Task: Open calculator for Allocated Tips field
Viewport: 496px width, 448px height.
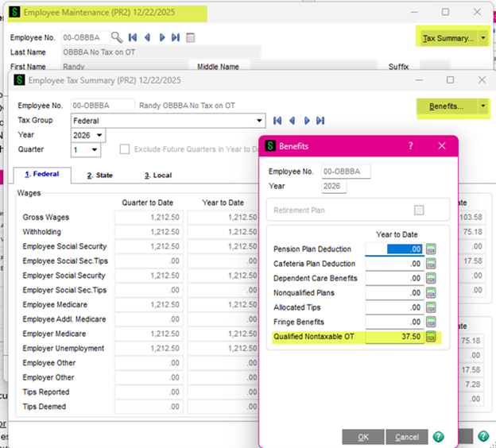Action: pyautogui.click(x=432, y=307)
